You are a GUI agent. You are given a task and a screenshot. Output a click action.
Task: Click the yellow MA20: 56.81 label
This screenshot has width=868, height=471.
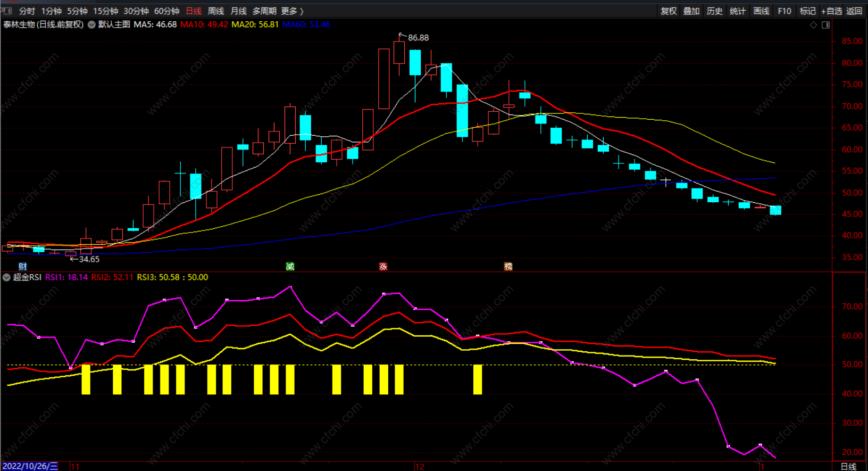255,24
